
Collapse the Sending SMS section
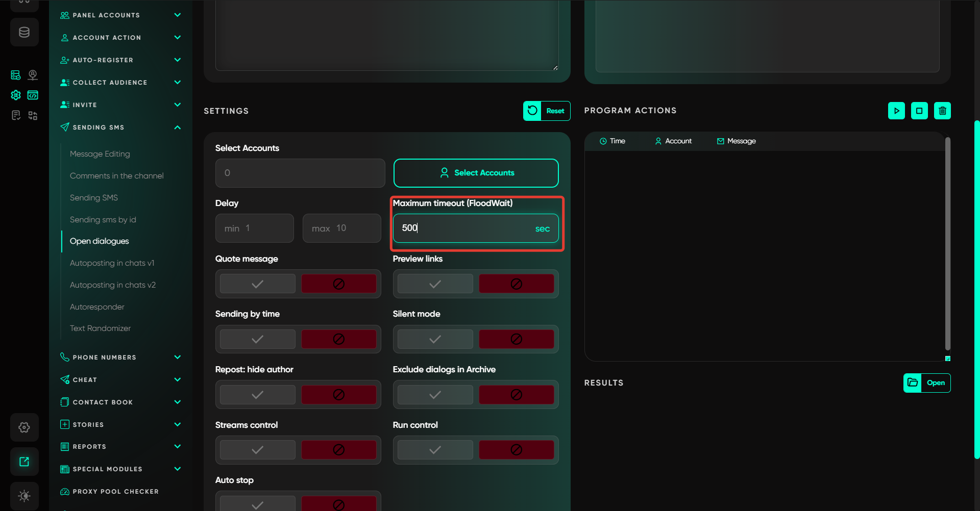click(x=177, y=127)
